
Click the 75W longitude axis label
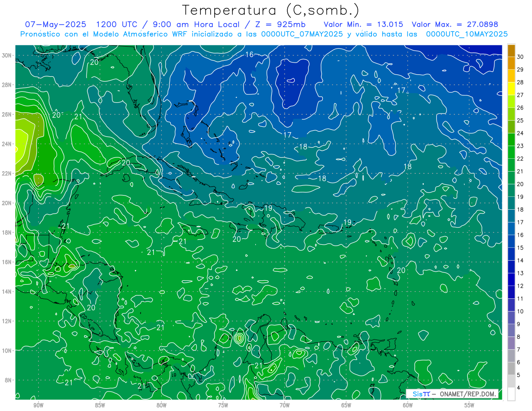(x=223, y=405)
